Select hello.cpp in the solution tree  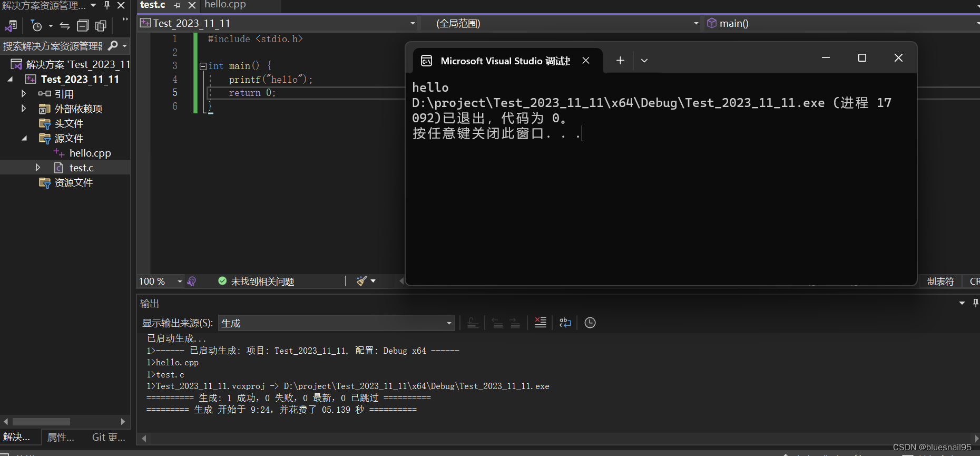click(x=90, y=153)
